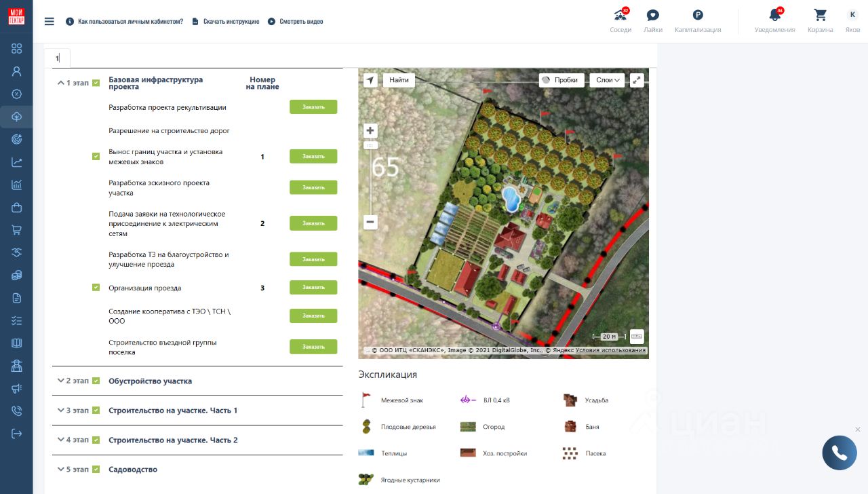Viewport: 868px width, 494px height.
Task: Open the hamburger menu
Action: coord(49,21)
